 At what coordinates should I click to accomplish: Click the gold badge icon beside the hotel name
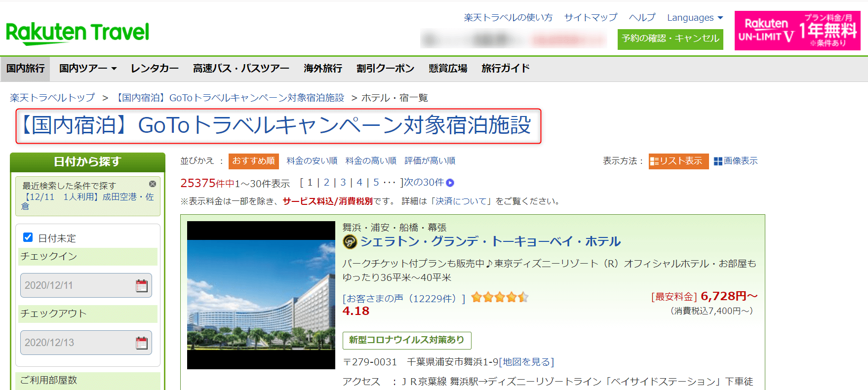[x=350, y=241]
